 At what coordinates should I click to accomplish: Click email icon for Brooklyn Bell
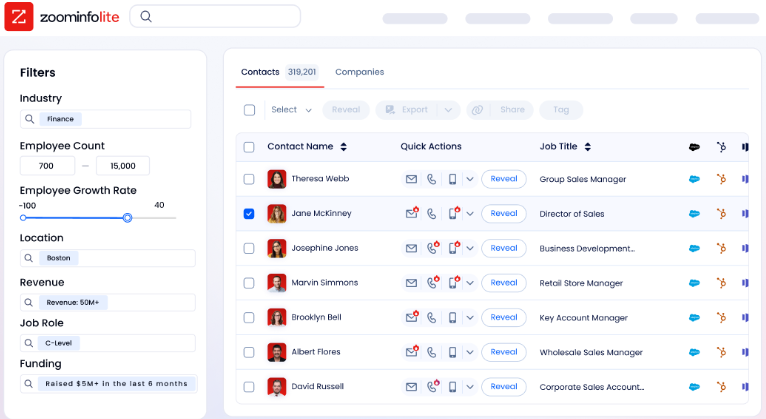click(412, 317)
